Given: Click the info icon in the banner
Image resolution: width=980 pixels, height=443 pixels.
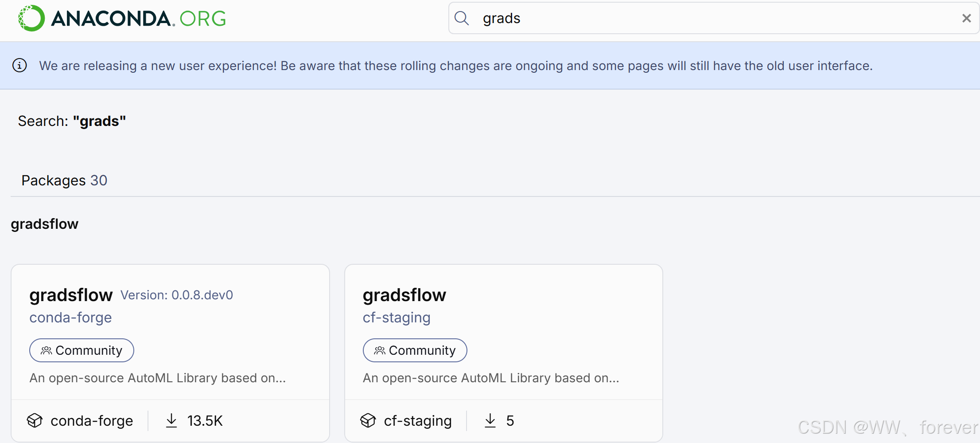Looking at the screenshot, I should [x=19, y=65].
